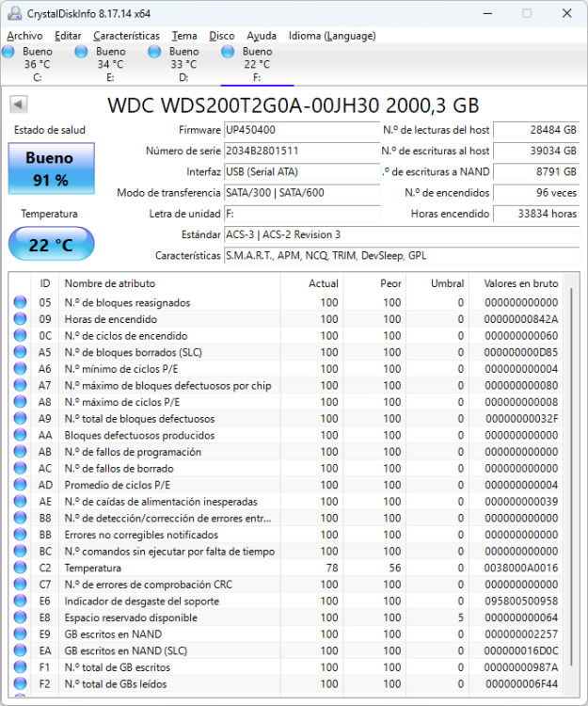Select the Indicador de desgaste del soporte row
The image size is (588, 706).
(x=288, y=601)
